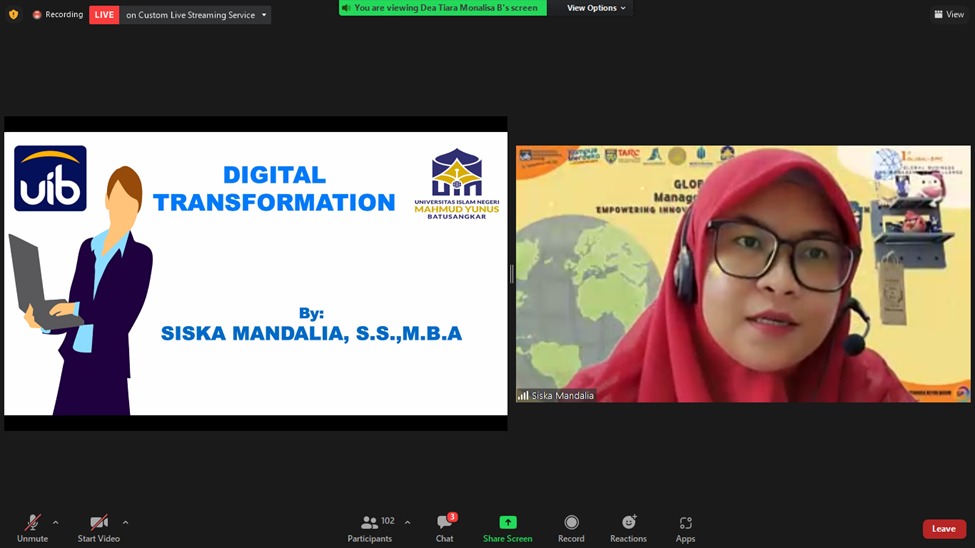Viewport: 975px width, 548px height.
Task: Leave the meeting
Action: point(944,529)
